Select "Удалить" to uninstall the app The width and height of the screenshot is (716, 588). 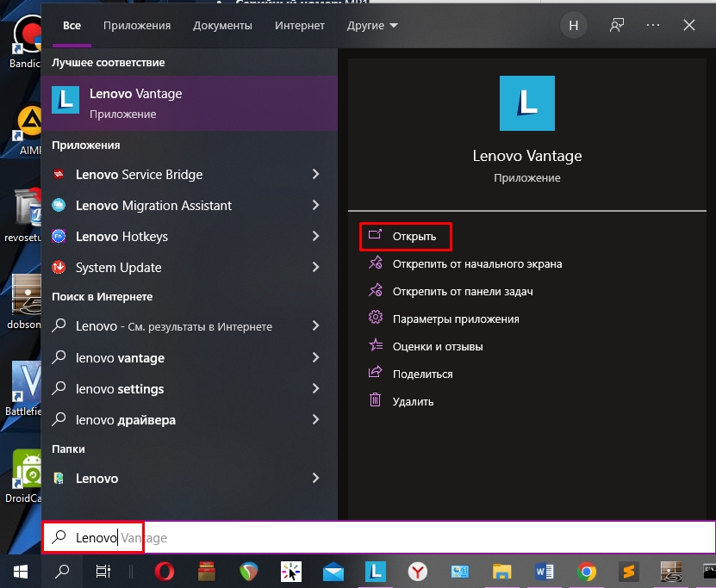point(413,402)
